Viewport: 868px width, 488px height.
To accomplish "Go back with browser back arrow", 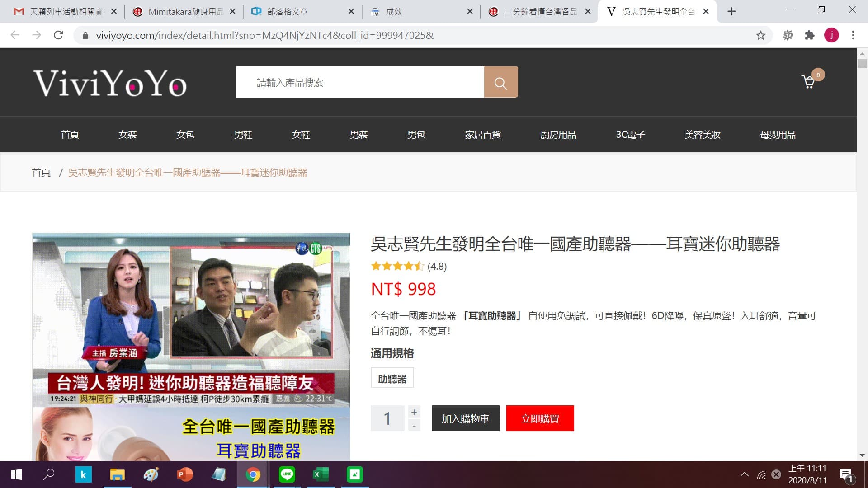I will (x=15, y=35).
